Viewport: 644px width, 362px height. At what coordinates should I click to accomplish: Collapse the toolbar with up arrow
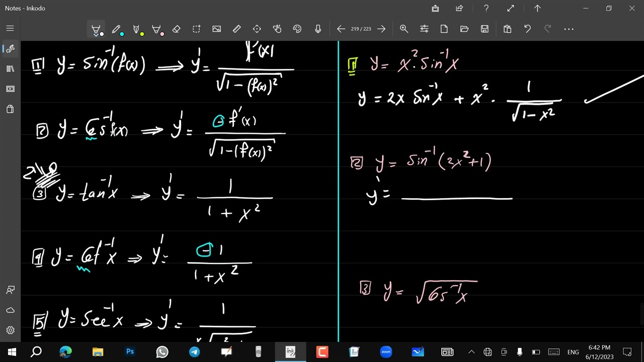(x=537, y=8)
